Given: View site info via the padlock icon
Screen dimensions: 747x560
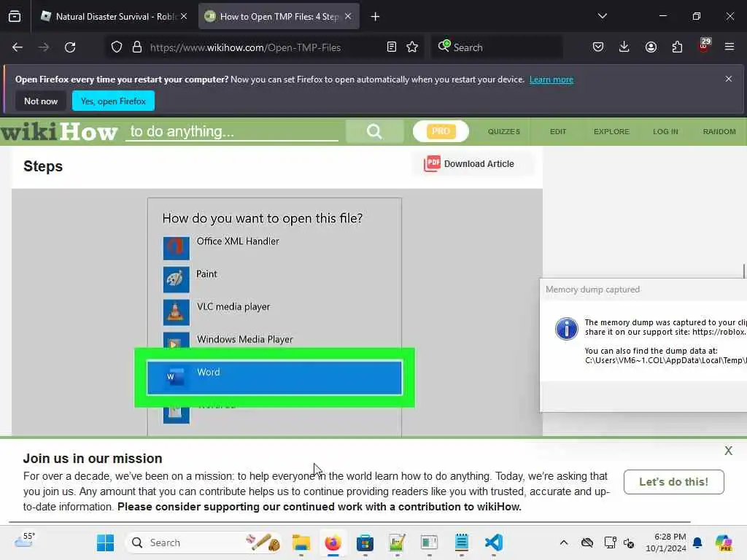Looking at the screenshot, I should (x=137, y=47).
